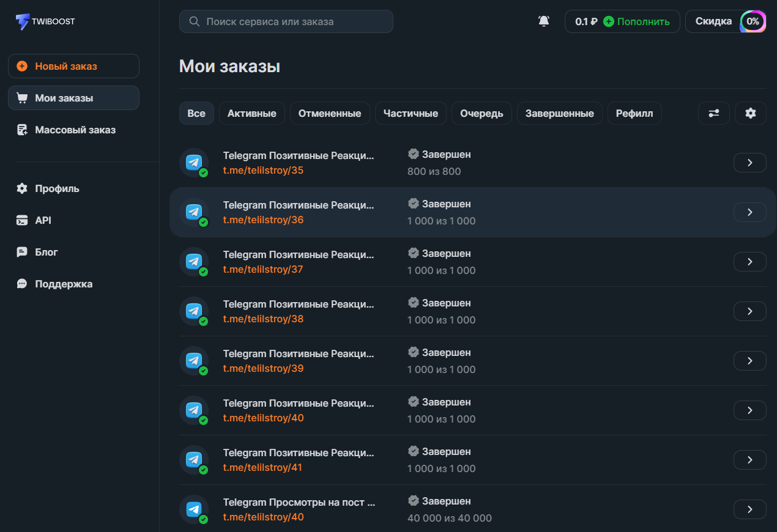Open the t.me/telilstroy/37 link
This screenshot has width=777, height=532.
(x=263, y=270)
